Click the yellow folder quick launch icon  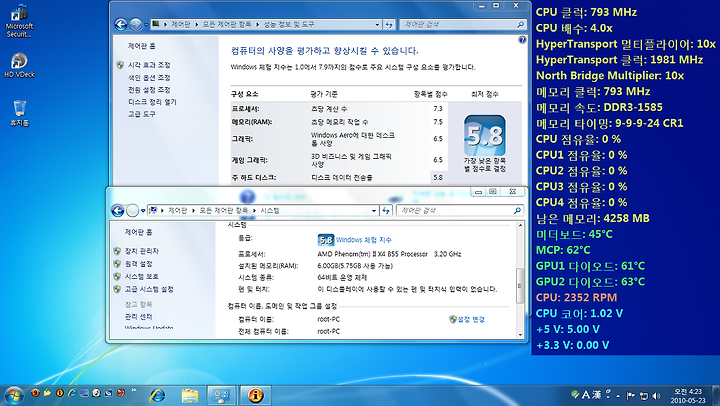47,393
